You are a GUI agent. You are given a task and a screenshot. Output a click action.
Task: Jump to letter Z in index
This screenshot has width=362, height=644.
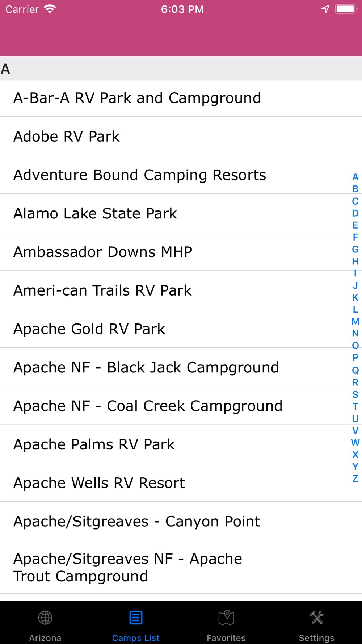[355, 478]
